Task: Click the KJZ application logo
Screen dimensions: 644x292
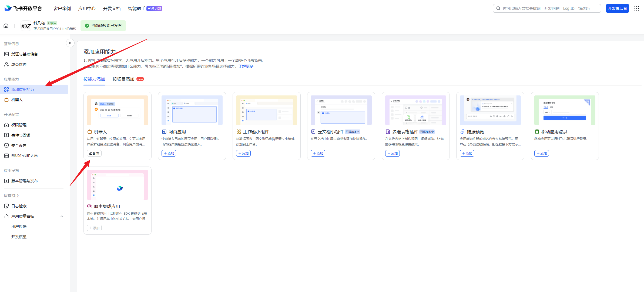Action: [x=26, y=26]
